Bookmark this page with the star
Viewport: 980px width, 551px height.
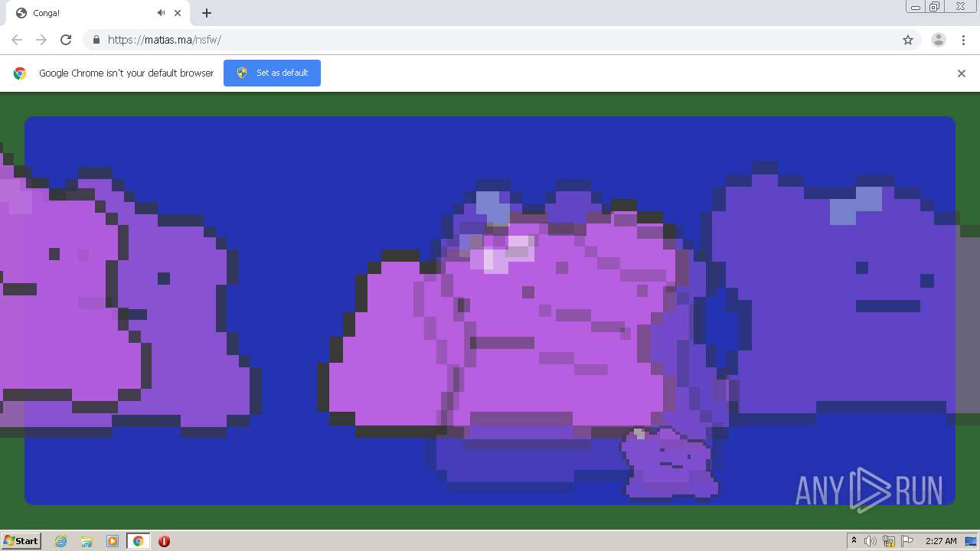908,40
